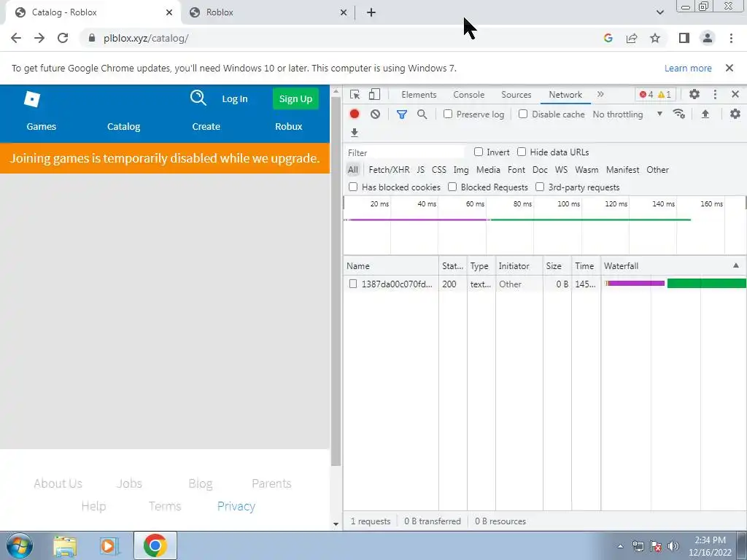
Task: Open the Robux nav link
Action: tap(289, 126)
